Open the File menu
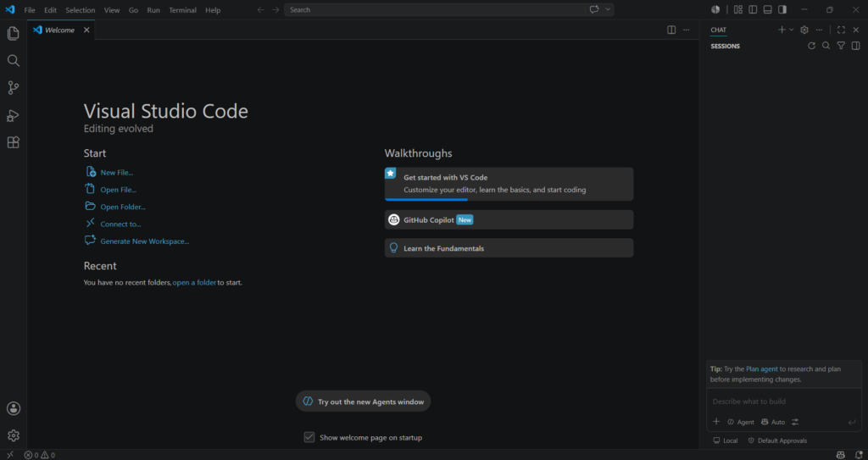 pyautogui.click(x=30, y=10)
